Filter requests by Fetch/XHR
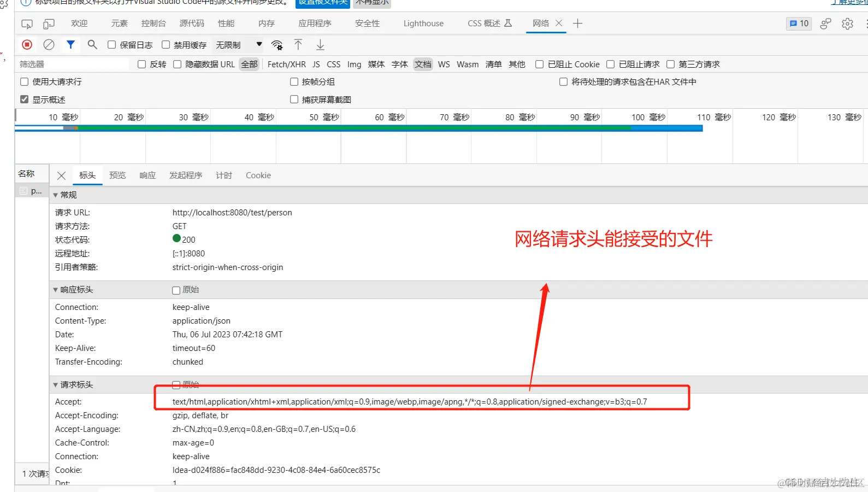 [x=287, y=65]
